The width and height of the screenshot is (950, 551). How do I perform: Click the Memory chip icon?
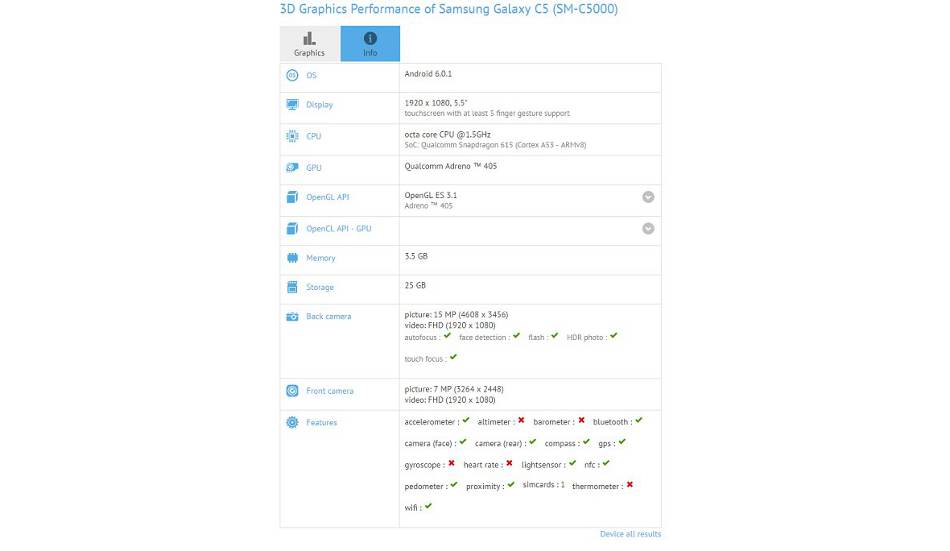(292, 258)
